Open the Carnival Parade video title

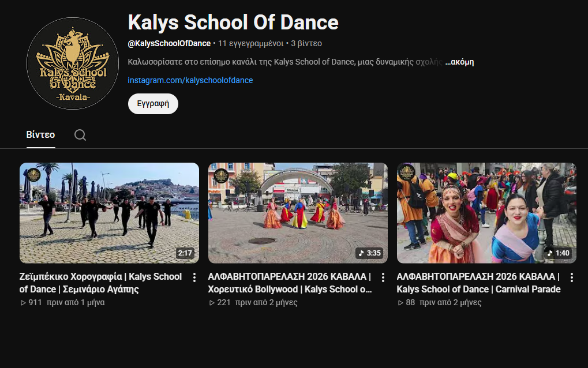[478, 283]
